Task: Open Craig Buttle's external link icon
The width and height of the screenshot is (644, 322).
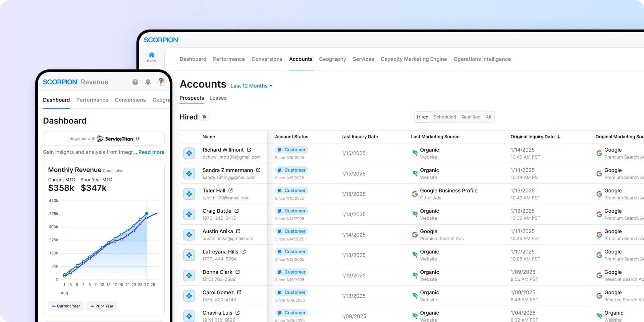Action: click(x=237, y=211)
